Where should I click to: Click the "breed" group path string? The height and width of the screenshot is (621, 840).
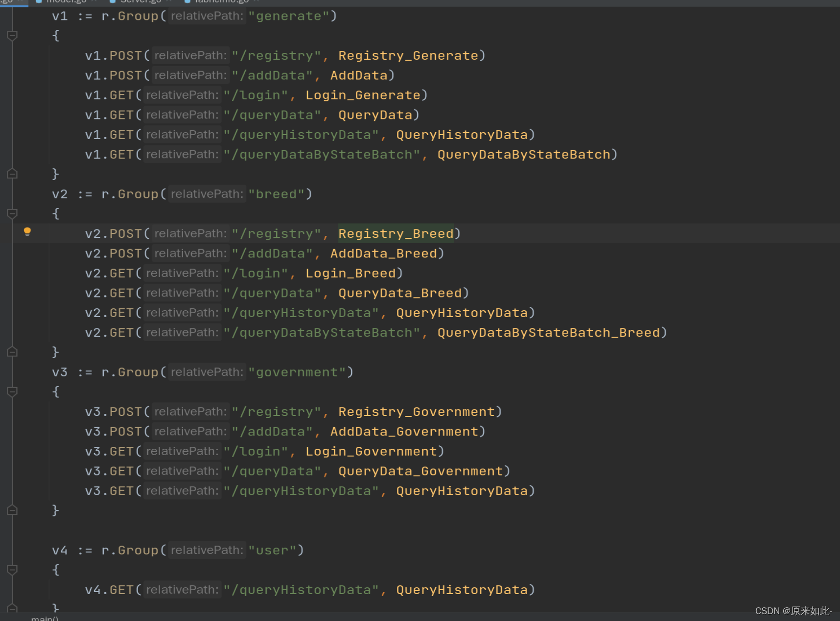[x=277, y=194]
